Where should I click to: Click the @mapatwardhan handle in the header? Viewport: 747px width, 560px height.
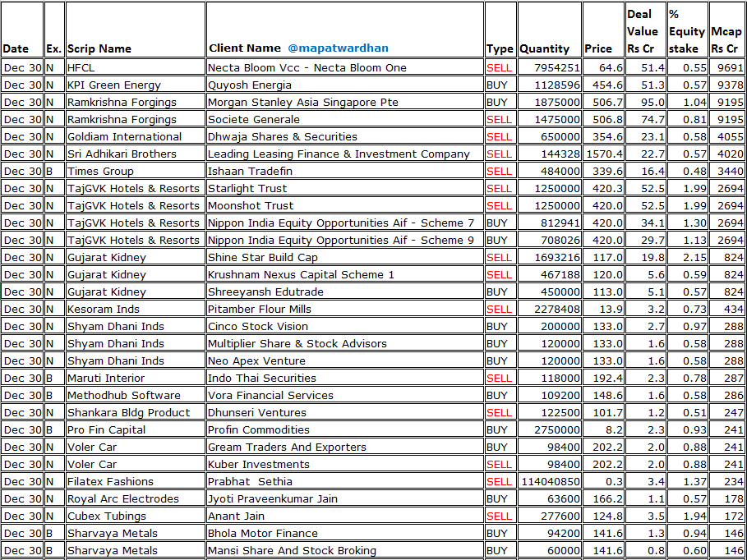tap(338, 48)
